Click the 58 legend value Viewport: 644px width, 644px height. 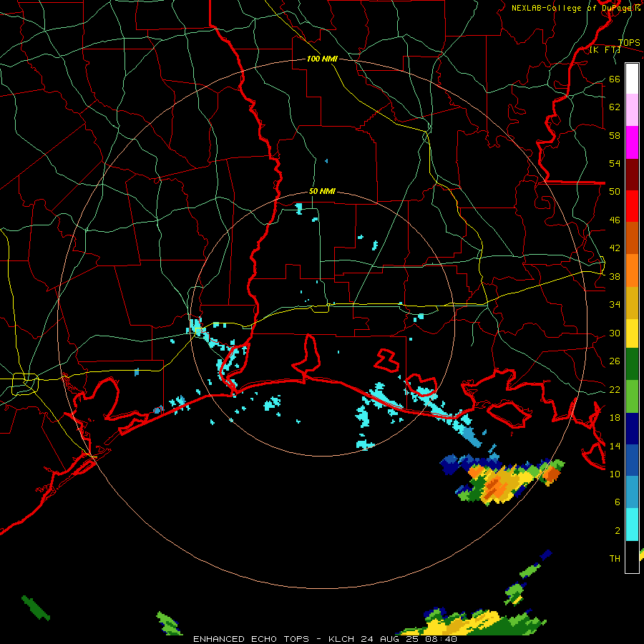[x=615, y=135]
